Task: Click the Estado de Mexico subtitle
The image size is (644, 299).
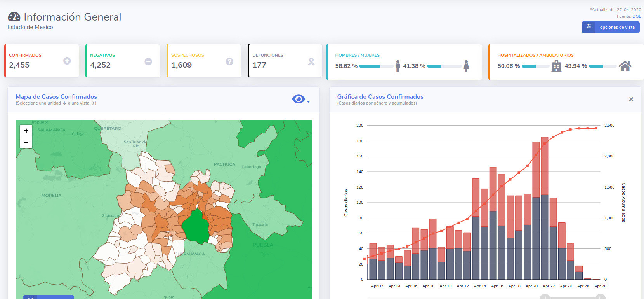Action: pos(30,27)
